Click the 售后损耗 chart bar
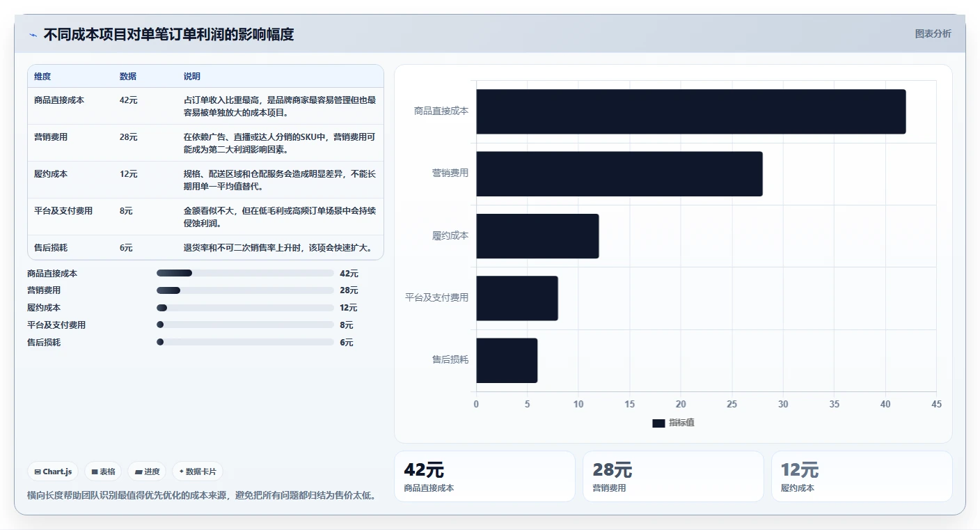 tap(507, 360)
